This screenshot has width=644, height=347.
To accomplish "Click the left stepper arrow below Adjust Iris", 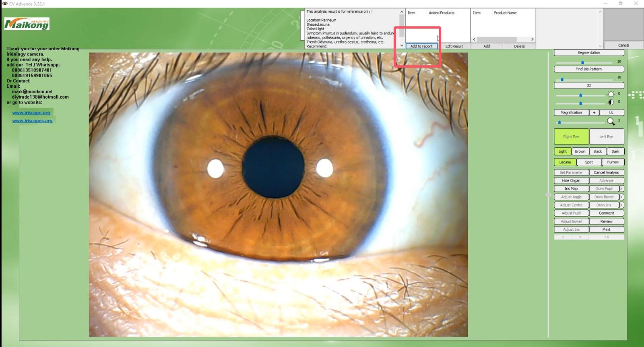I will click(x=563, y=238).
